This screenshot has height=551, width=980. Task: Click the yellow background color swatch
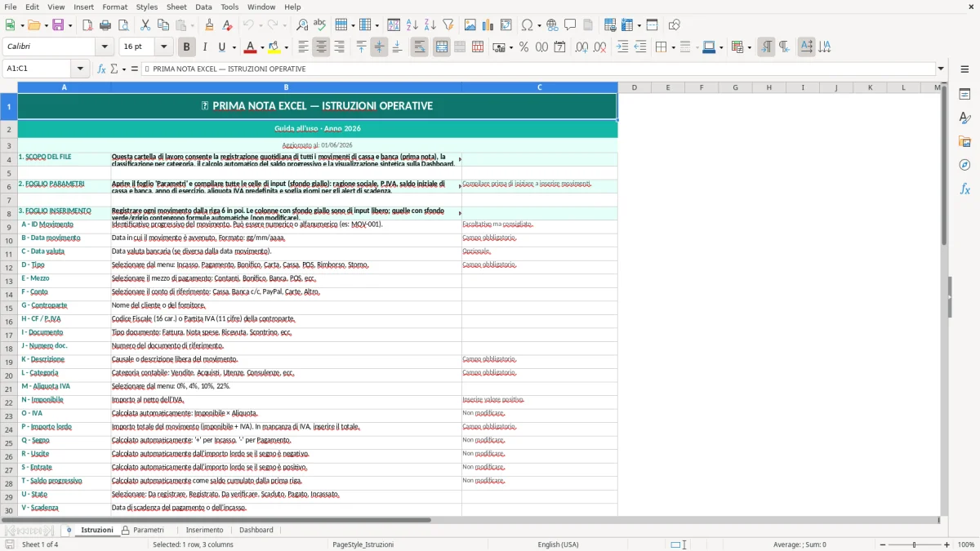pyautogui.click(x=274, y=47)
